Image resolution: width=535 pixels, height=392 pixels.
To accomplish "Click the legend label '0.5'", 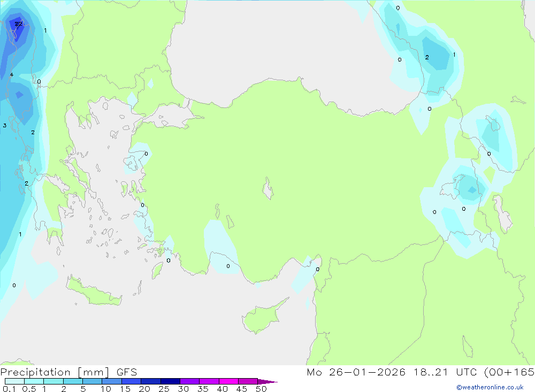I will click(x=29, y=389).
